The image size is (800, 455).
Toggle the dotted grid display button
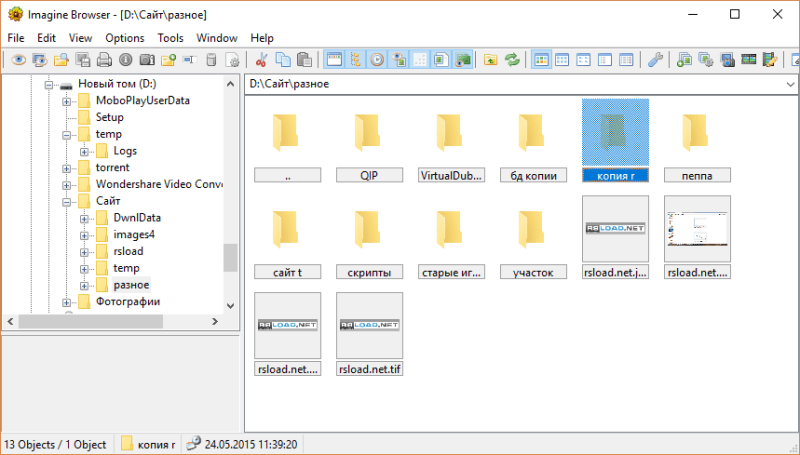tap(420, 60)
